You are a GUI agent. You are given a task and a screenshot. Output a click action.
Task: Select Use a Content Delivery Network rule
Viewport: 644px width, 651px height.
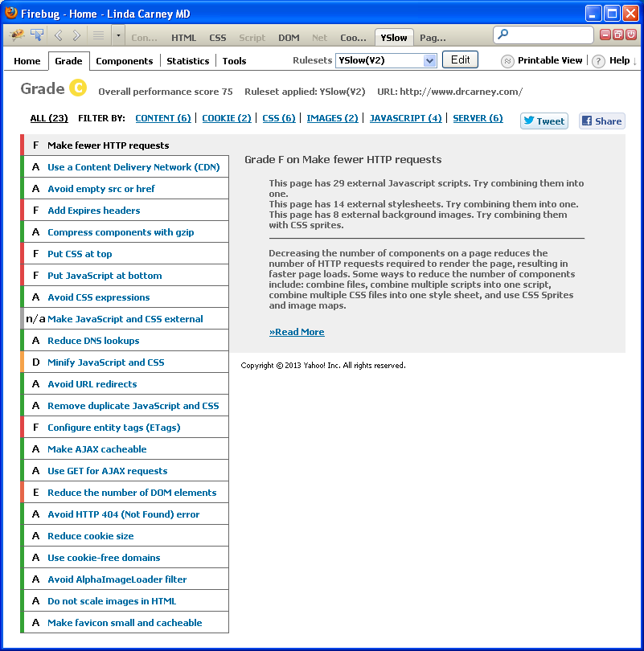125,167
